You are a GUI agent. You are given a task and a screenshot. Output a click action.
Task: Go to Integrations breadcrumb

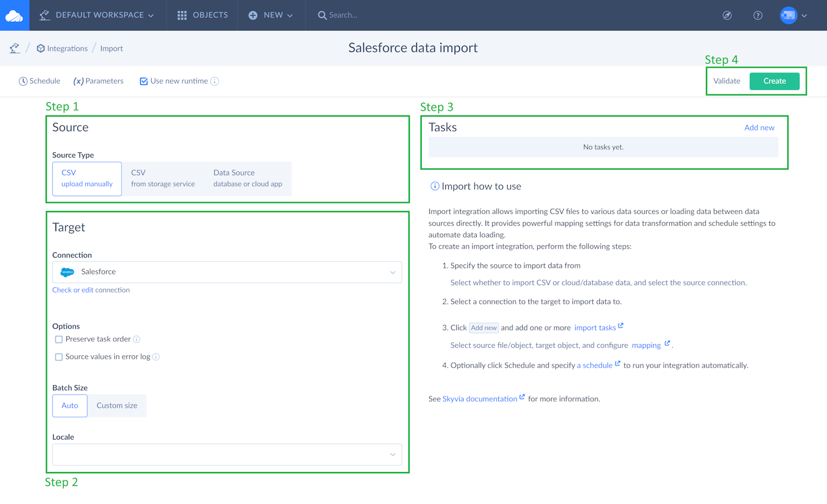tap(62, 48)
